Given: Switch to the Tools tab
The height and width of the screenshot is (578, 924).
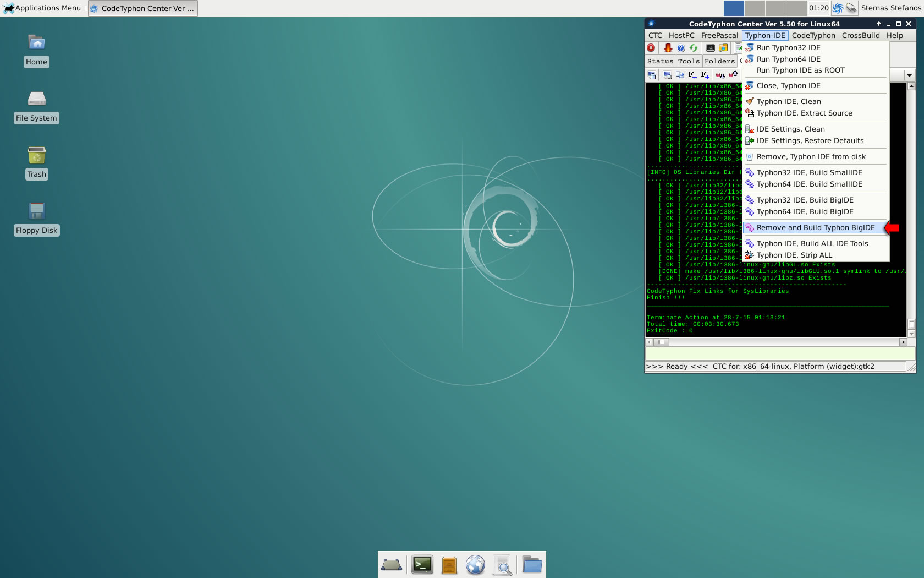Looking at the screenshot, I should click(689, 61).
